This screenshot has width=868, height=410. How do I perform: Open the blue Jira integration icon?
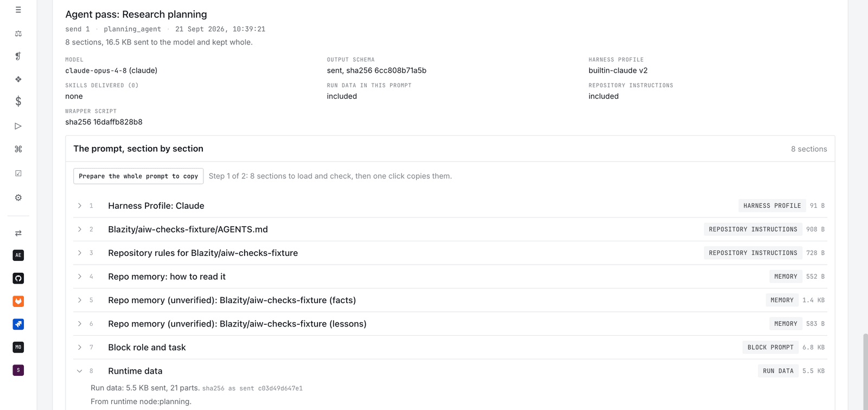click(x=18, y=324)
